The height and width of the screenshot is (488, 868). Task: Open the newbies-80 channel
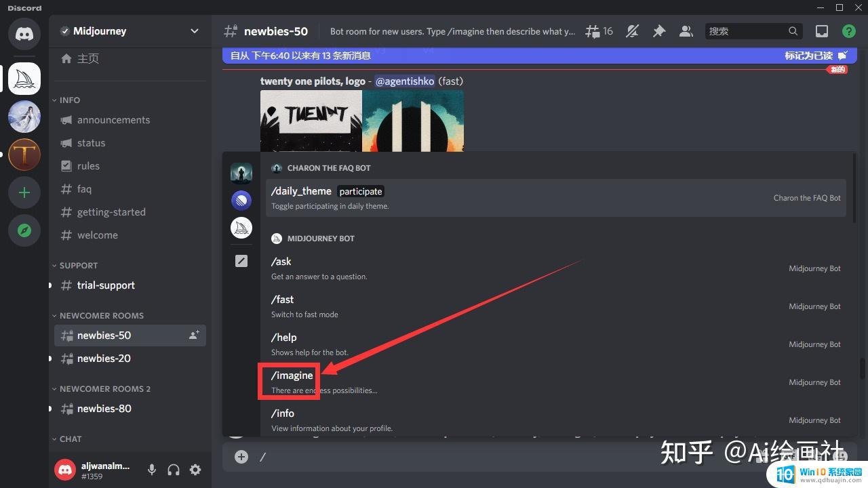pyautogui.click(x=129, y=409)
